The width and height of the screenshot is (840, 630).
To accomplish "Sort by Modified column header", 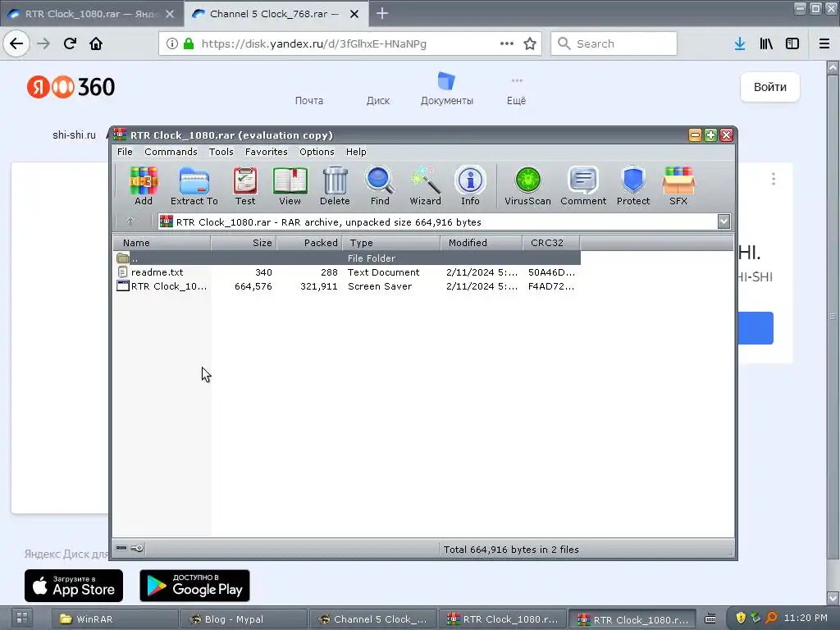I will [x=482, y=243].
